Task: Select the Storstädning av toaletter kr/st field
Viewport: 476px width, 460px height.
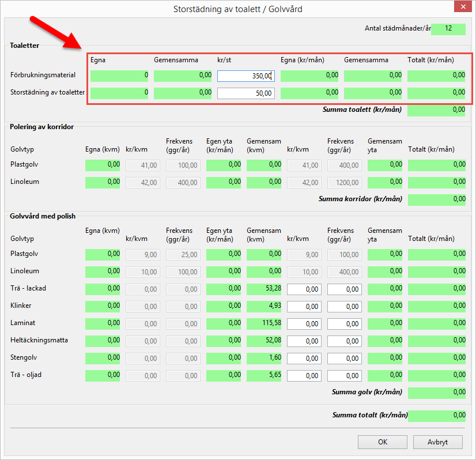Action: click(x=246, y=93)
